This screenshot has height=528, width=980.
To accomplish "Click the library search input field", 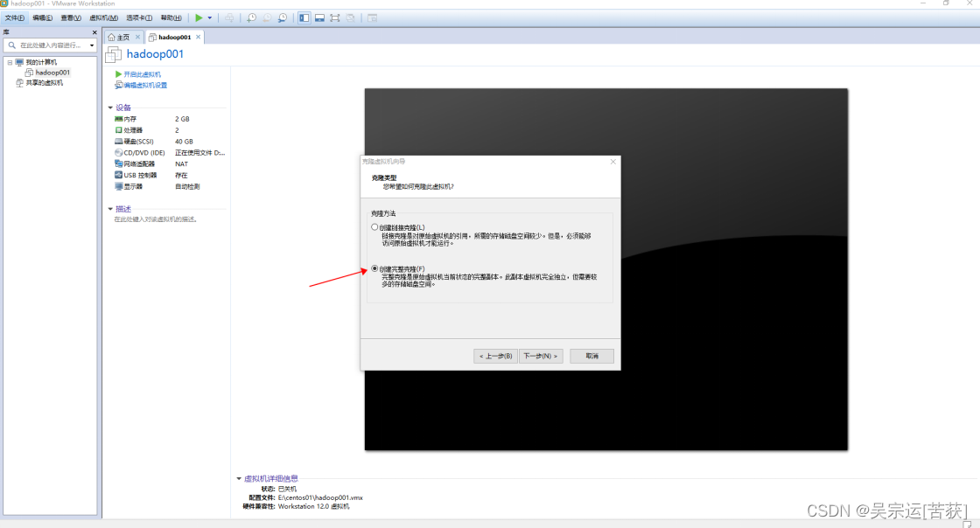I will (49, 45).
